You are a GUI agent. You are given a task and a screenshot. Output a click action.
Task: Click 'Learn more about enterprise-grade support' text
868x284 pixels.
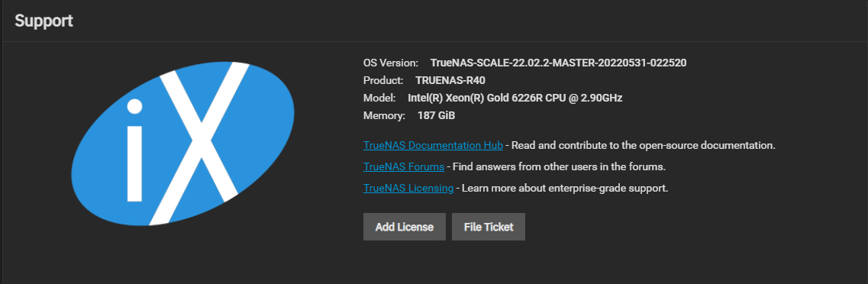(565, 189)
